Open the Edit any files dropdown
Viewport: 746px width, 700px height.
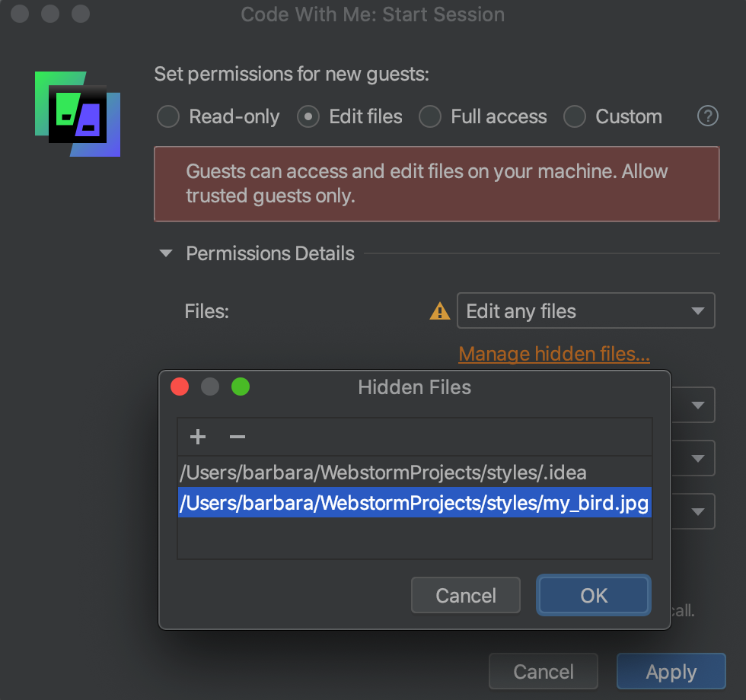pos(585,311)
